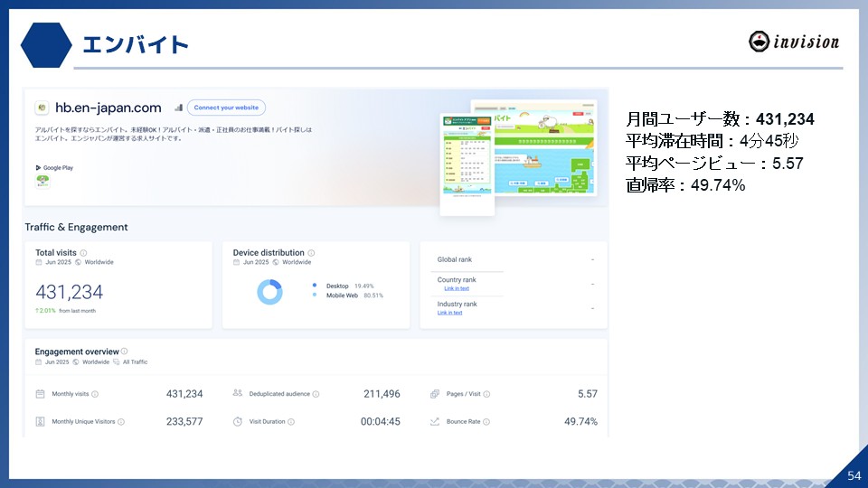Click the desktop site screenshot thumbnail
The image size is (868, 488).
click(x=545, y=147)
